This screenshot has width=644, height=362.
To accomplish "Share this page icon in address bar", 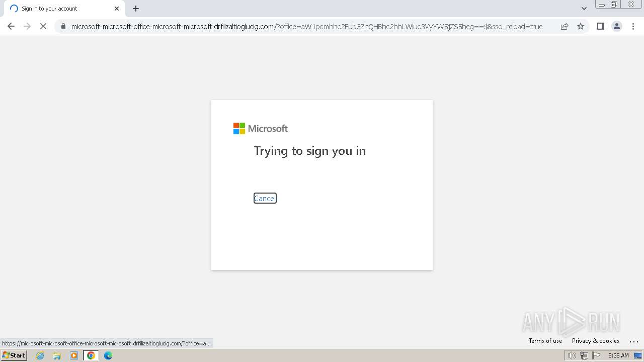I will (x=565, y=27).
